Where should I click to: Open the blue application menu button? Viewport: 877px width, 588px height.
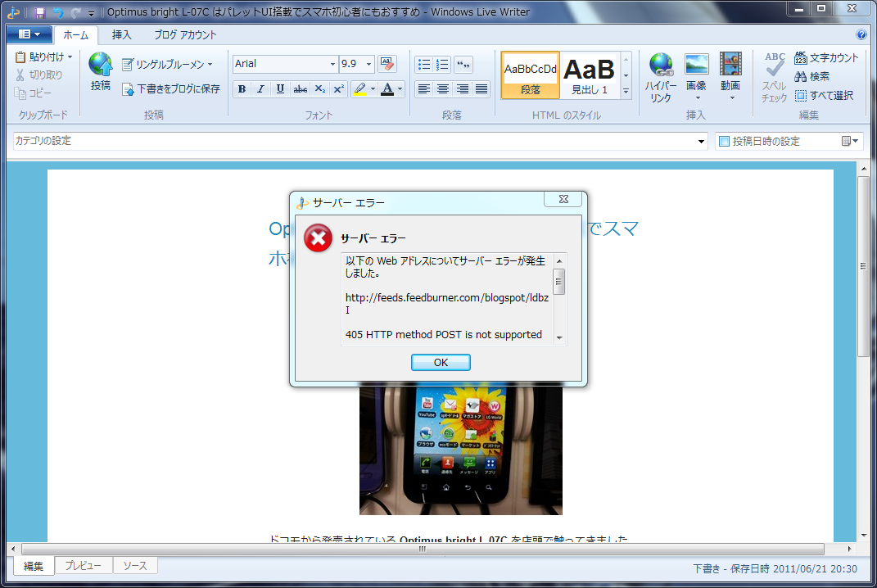[29, 34]
